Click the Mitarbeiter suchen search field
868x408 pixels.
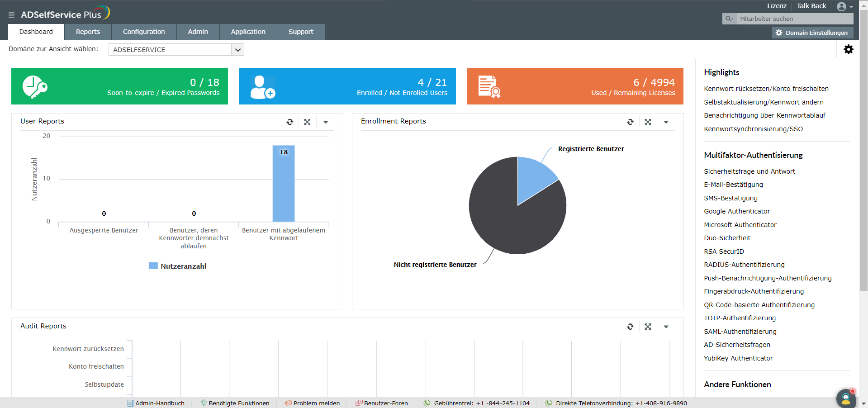click(794, 19)
